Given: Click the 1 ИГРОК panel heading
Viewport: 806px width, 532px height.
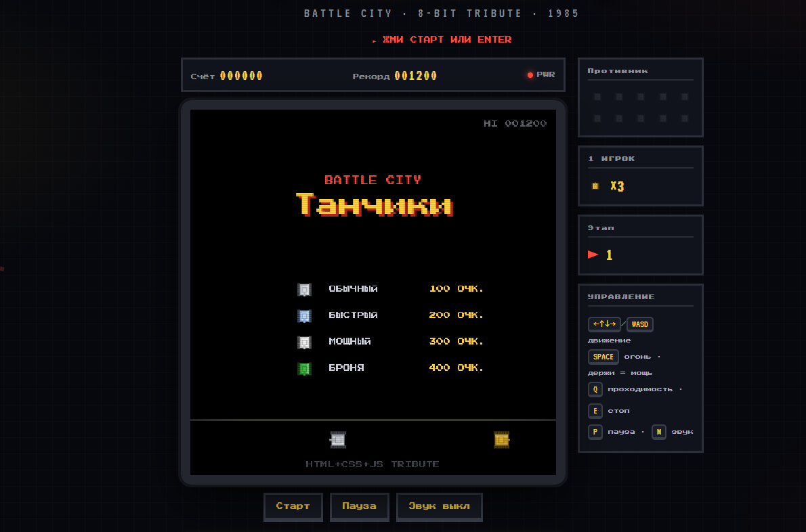Looking at the screenshot, I should [x=611, y=158].
